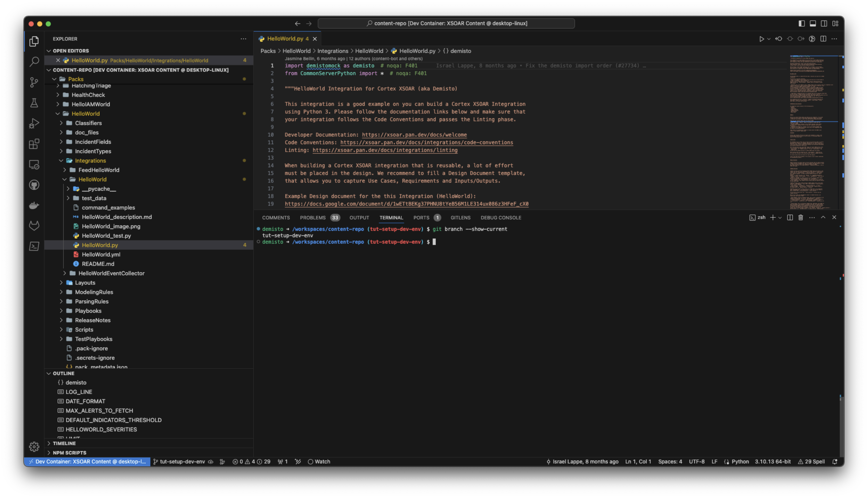Click tut-setup-dev-env branch in status bar

(182, 461)
